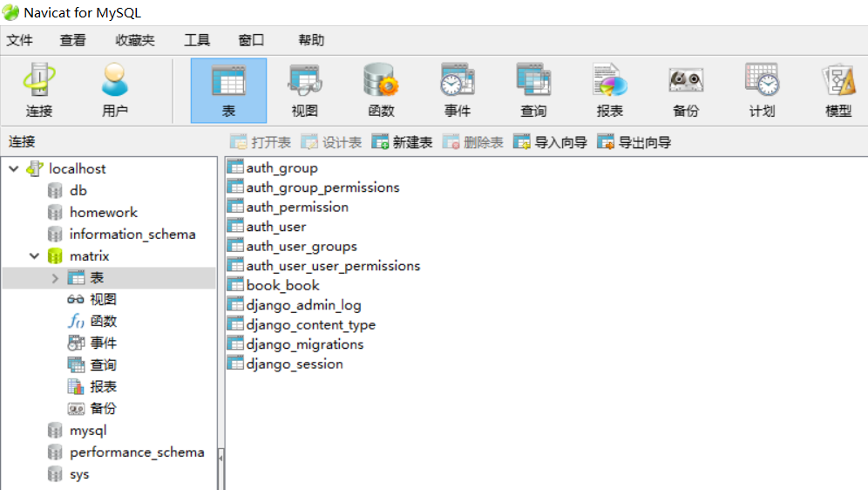
Task: Open the Connection (连接) toolbar icon
Action: (x=38, y=90)
